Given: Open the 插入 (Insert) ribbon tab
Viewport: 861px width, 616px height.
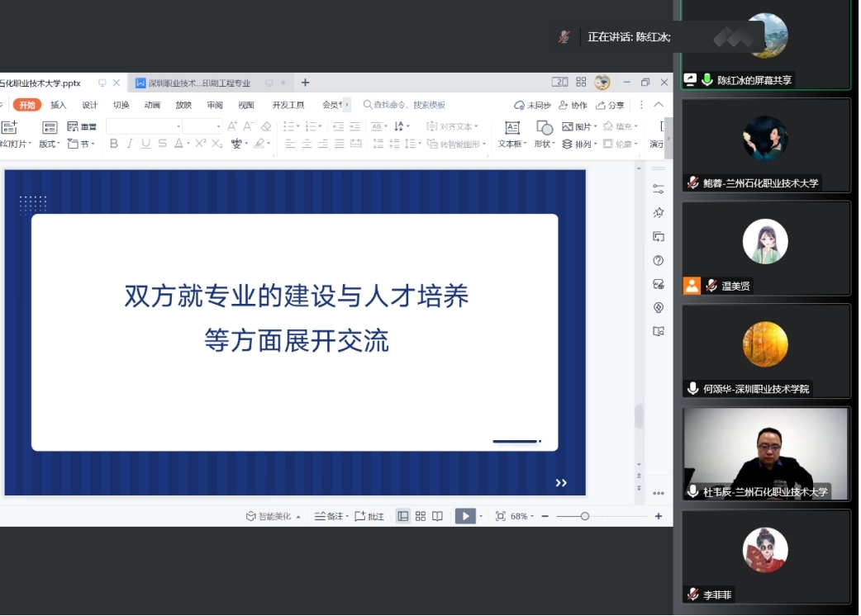Looking at the screenshot, I should (x=59, y=105).
